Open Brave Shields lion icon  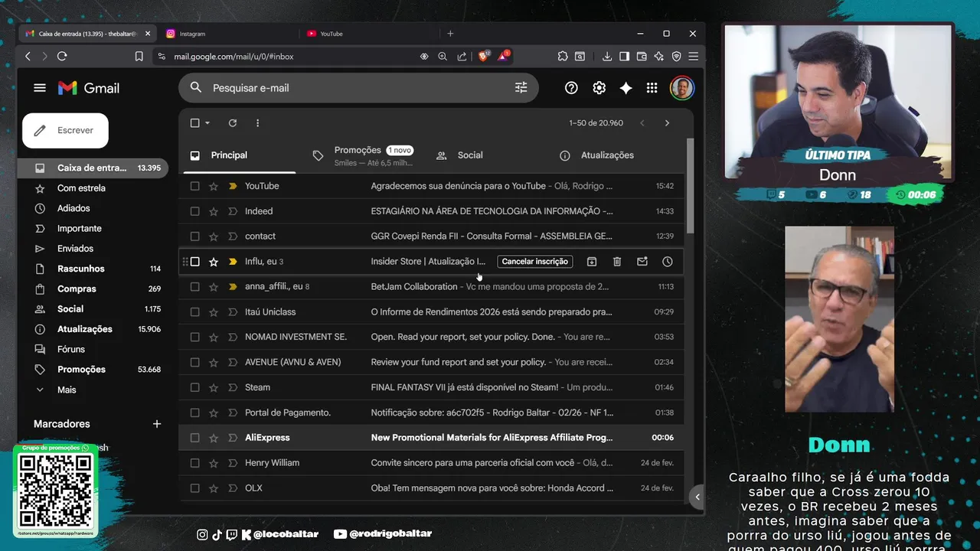pos(483,56)
